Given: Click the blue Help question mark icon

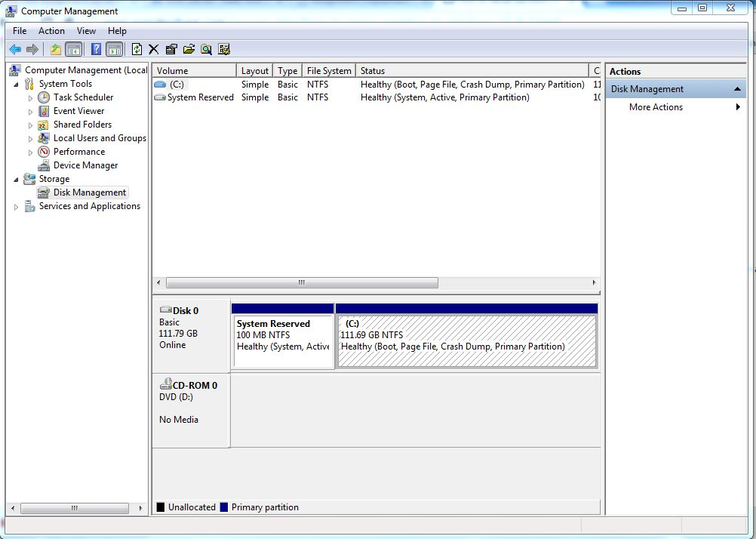Looking at the screenshot, I should pos(96,50).
